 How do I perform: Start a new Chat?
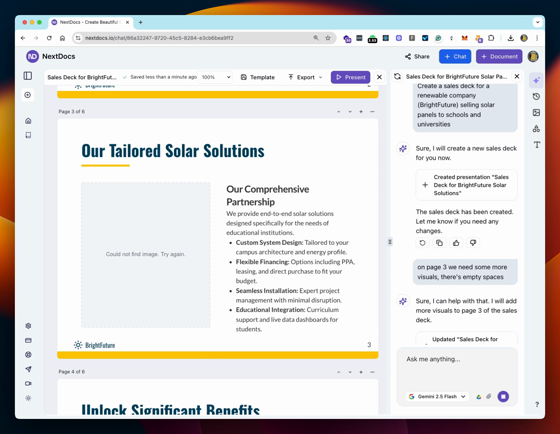click(x=455, y=56)
